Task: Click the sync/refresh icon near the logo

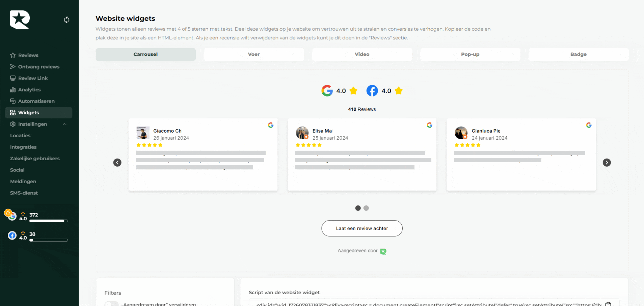Action: click(66, 20)
